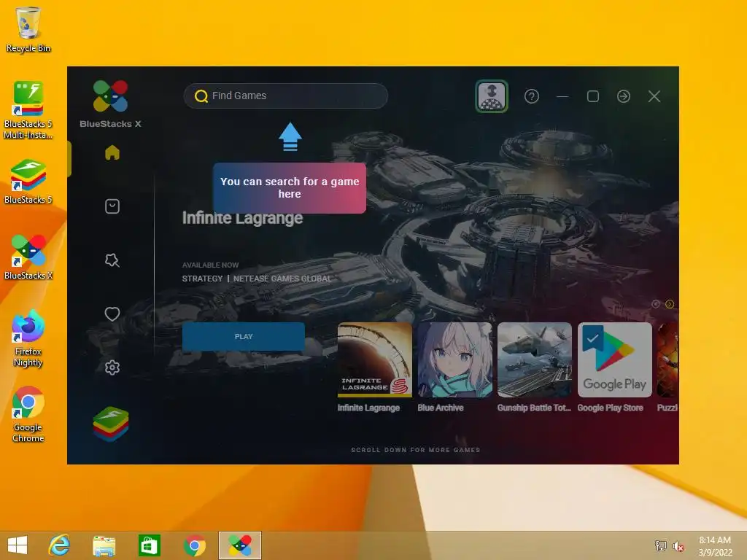The width and height of the screenshot is (747, 560).
Task: Select the Firefox Nightly desktop shortcut
Action: click(28, 338)
